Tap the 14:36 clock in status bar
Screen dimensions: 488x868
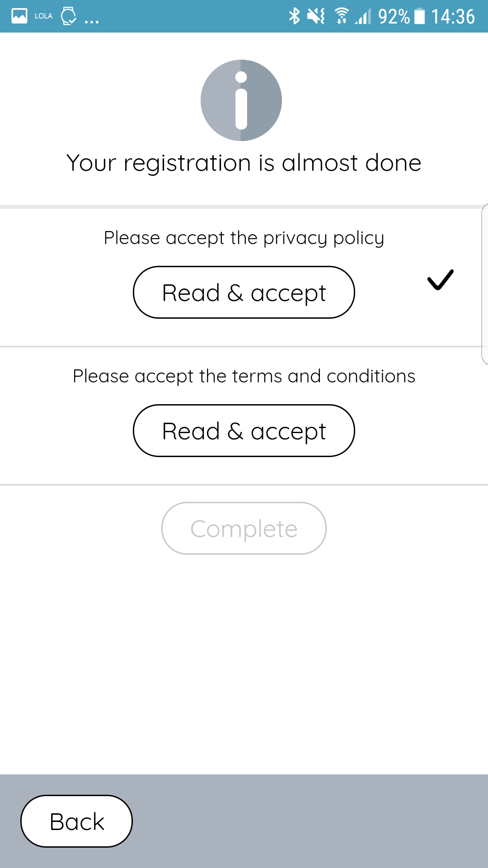pyautogui.click(x=453, y=16)
